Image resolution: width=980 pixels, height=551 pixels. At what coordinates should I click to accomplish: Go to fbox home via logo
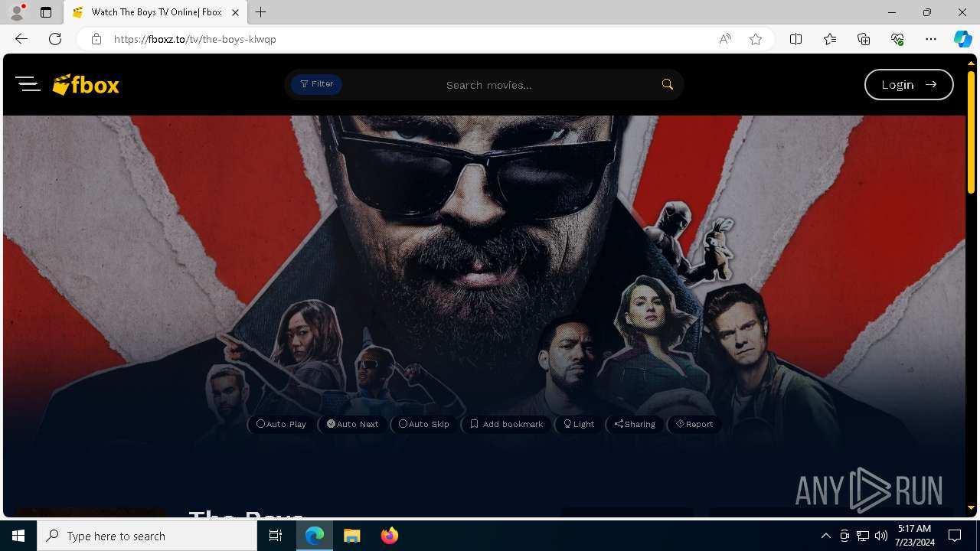tap(86, 84)
